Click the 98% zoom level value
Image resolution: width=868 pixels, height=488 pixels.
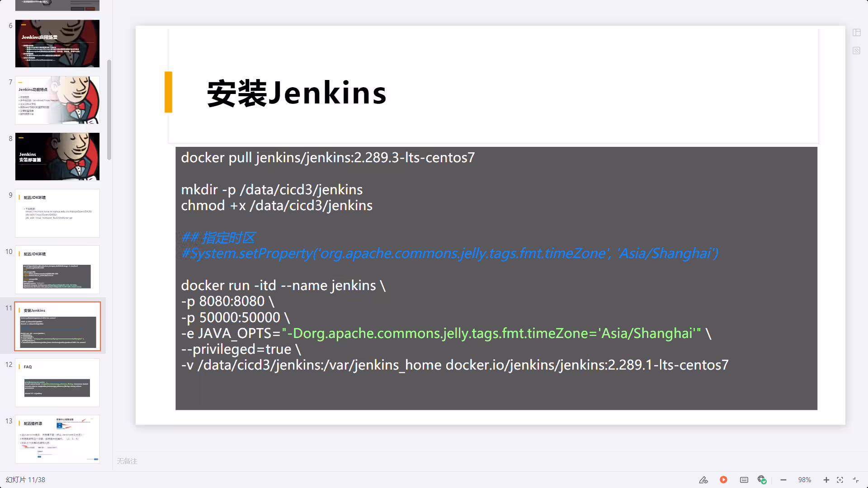[x=805, y=480]
